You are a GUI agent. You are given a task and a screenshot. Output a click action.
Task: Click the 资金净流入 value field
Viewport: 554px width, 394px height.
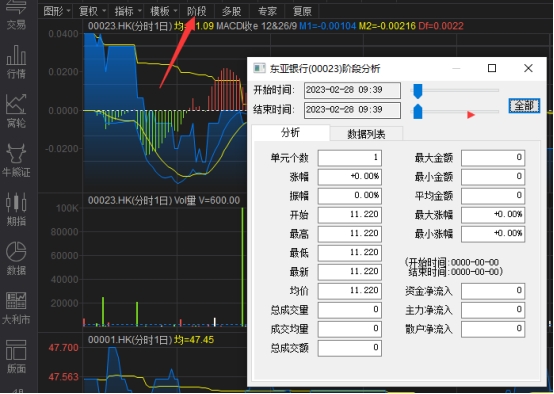pos(493,291)
